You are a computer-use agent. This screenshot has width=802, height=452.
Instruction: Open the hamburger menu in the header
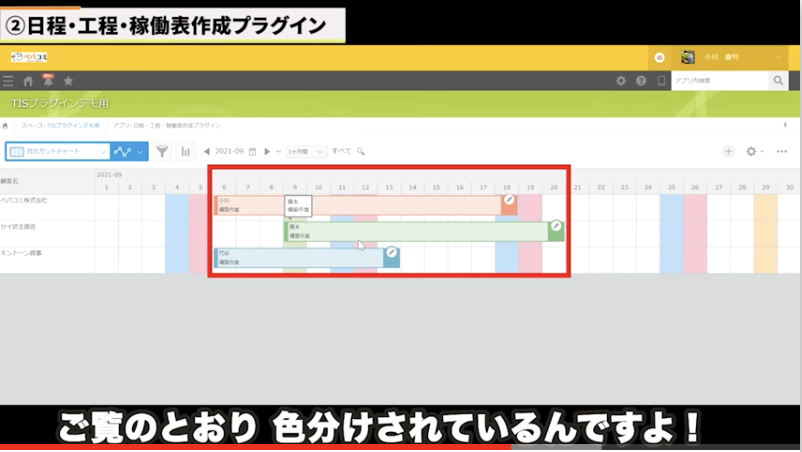coord(9,81)
